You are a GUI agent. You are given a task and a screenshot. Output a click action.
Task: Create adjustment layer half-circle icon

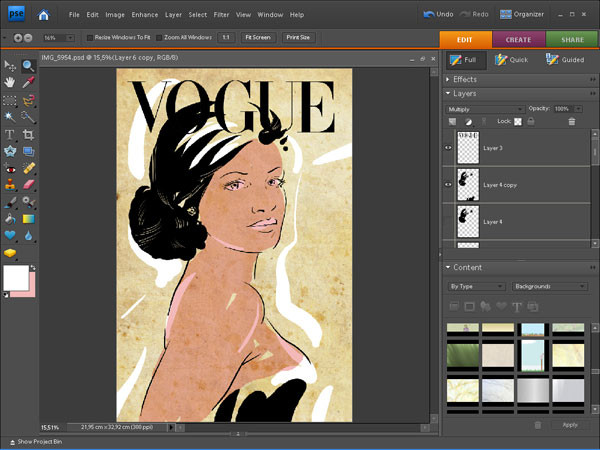[468, 122]
